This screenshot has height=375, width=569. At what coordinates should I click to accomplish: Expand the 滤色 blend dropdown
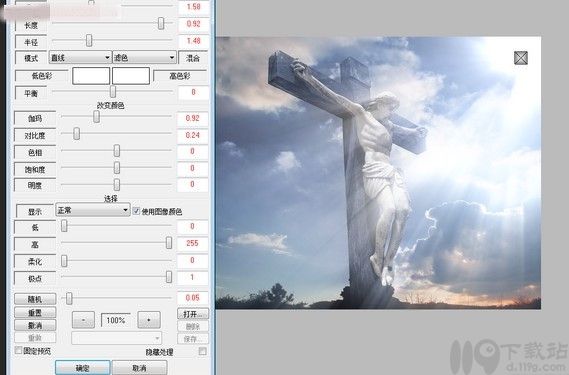click(x=144, y=57)
